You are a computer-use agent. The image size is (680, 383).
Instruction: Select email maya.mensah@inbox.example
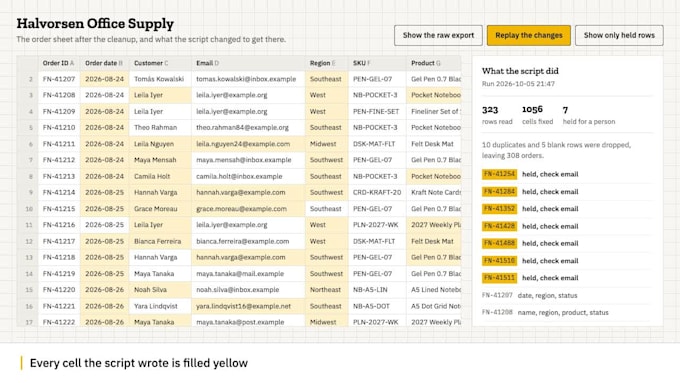(x=248, y=160)
